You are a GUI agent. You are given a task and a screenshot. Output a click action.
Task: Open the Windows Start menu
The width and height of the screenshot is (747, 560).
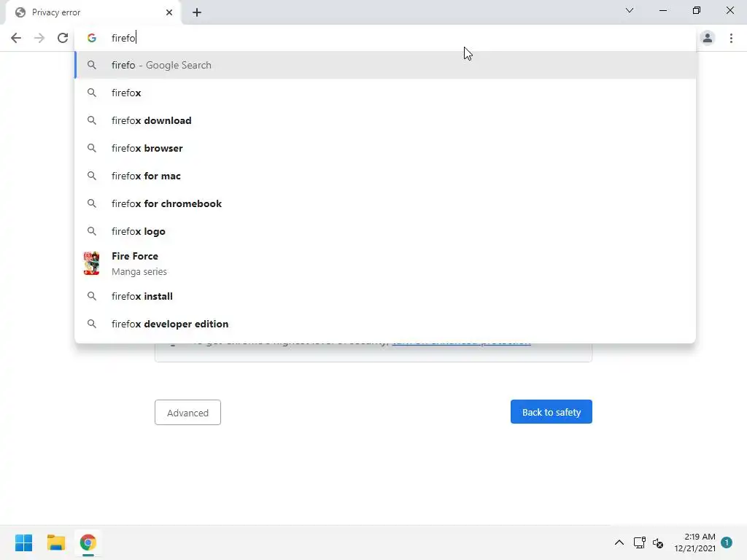(24, 542)
